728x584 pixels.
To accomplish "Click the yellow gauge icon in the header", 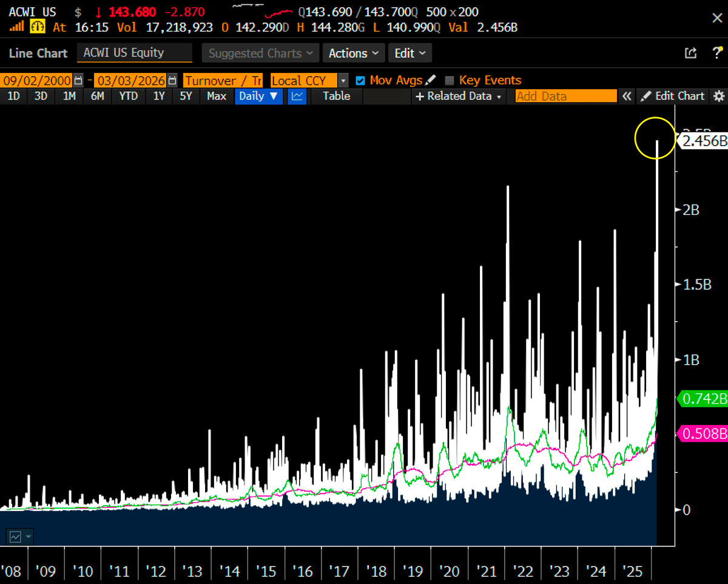I will pos(36,26).
